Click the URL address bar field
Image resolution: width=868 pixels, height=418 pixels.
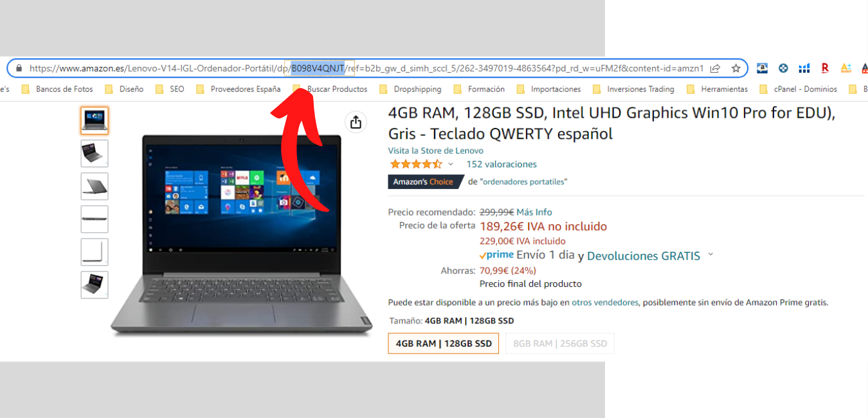coord(366,68)
